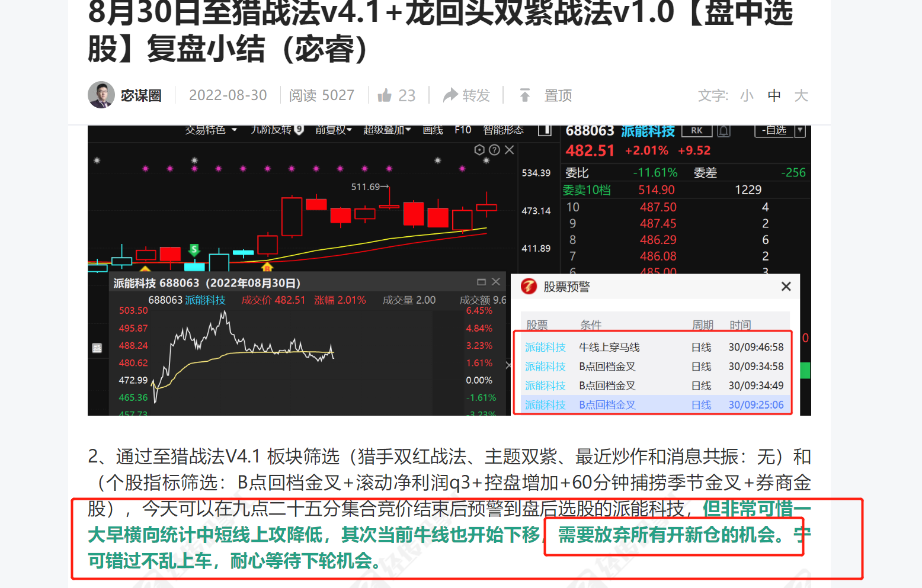This screenshot has height=588, width=922.
Task: Select the sell level 8 row 486.29
Action: tap(684, 240)
